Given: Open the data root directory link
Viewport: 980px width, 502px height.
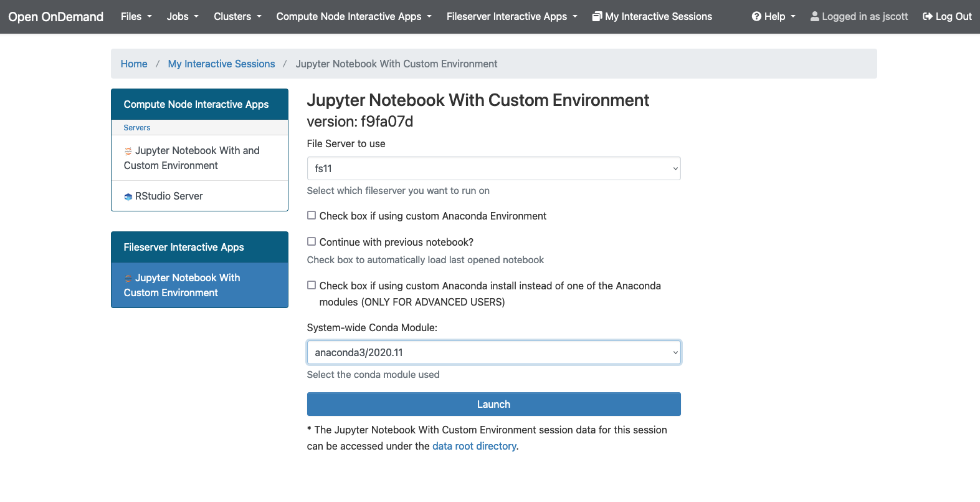Looking at the screenshot, I should pyautogui.click(x=474, y=446).
